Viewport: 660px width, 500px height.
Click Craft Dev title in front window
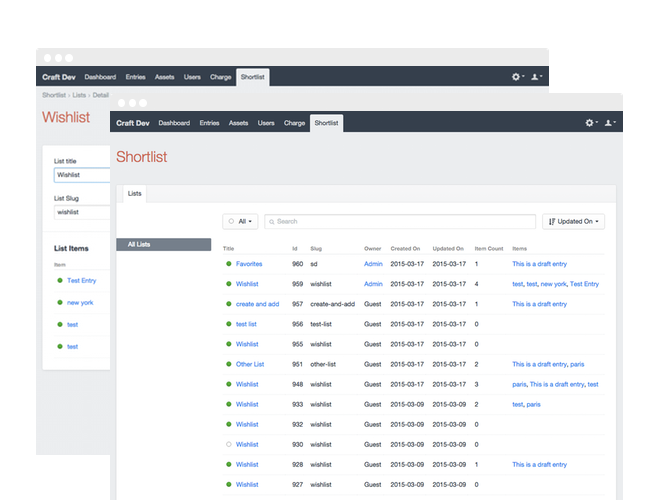click(x=133, y=123)
